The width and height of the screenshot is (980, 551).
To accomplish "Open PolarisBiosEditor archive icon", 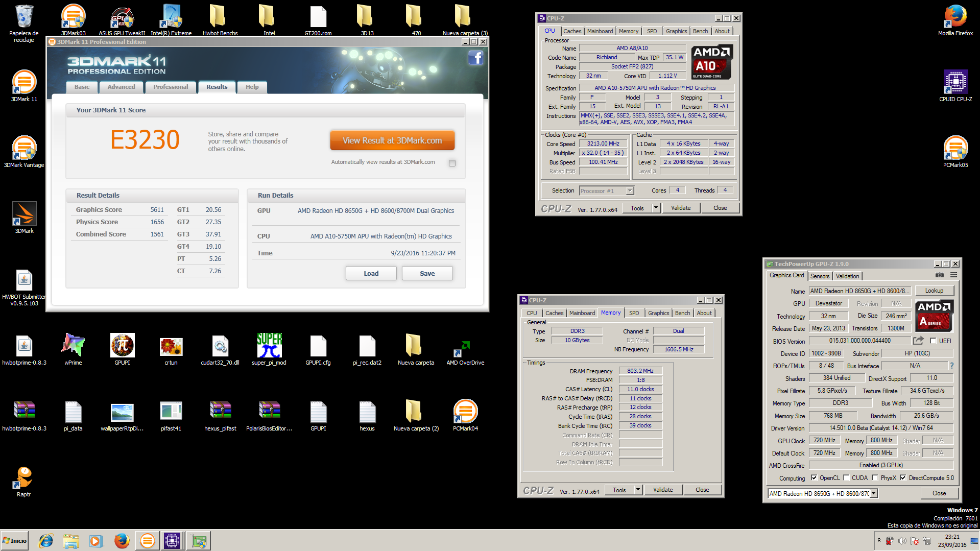I will (x=269, y=415).
